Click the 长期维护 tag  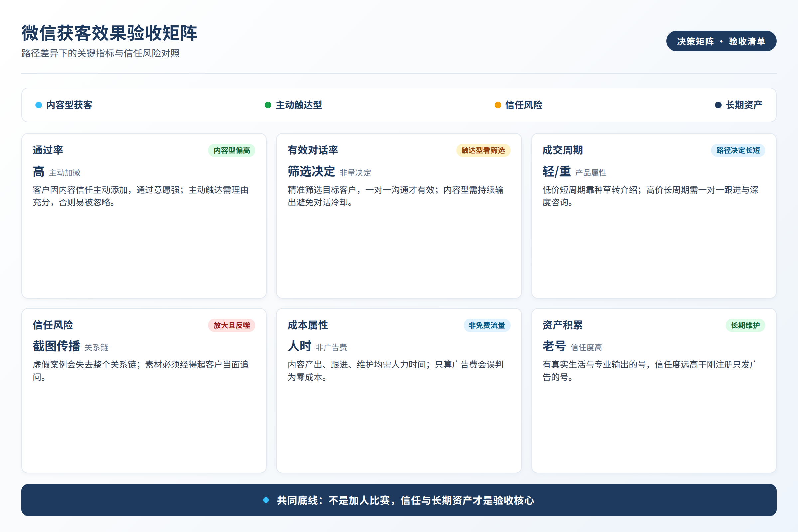(x=745, y=325)
